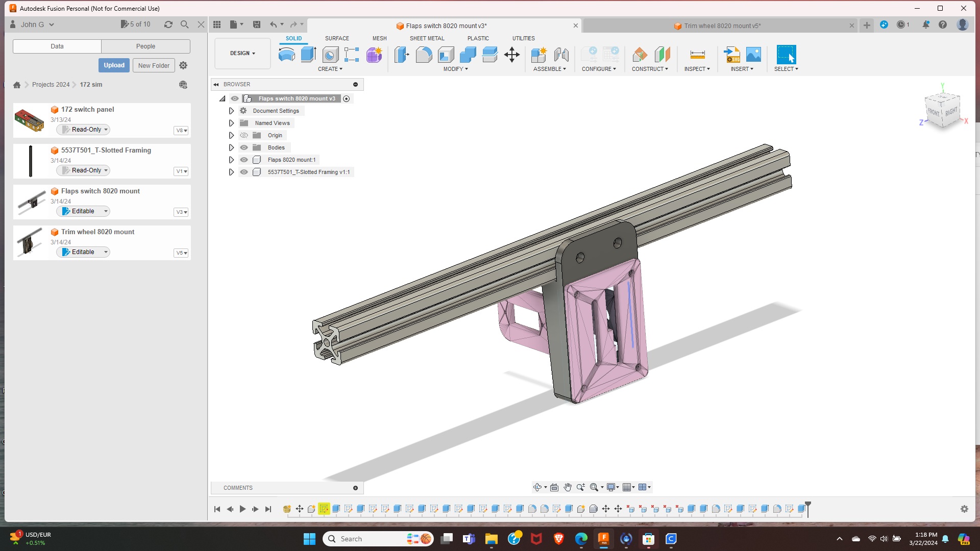This screenshot has height=551, width=980.
Task: Activate Orbit in the navigation bar
Action: 537,487
